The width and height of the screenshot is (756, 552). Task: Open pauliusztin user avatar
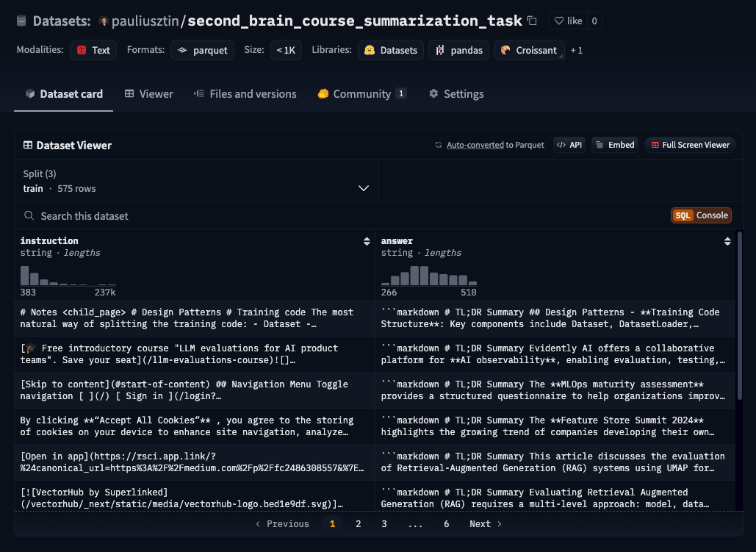[x=103, y=21]
